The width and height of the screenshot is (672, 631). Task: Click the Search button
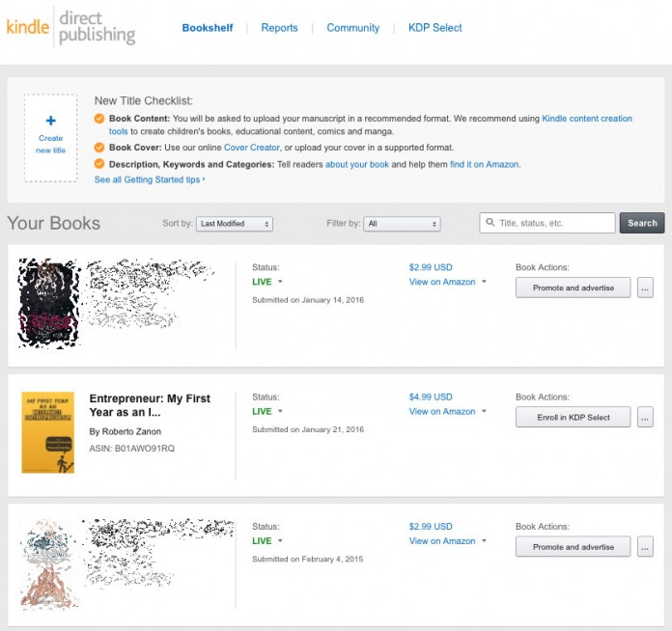[x=642, y=223]
